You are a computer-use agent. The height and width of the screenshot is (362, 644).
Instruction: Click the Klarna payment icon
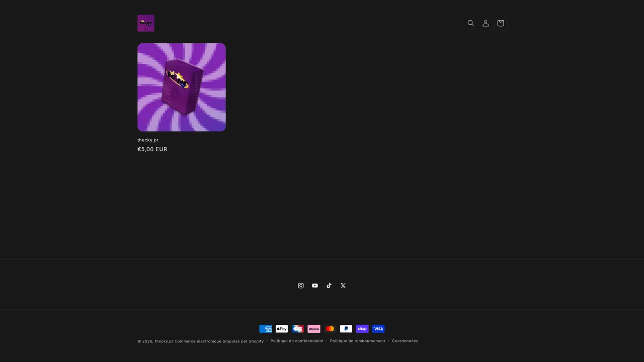coord(314,329)
